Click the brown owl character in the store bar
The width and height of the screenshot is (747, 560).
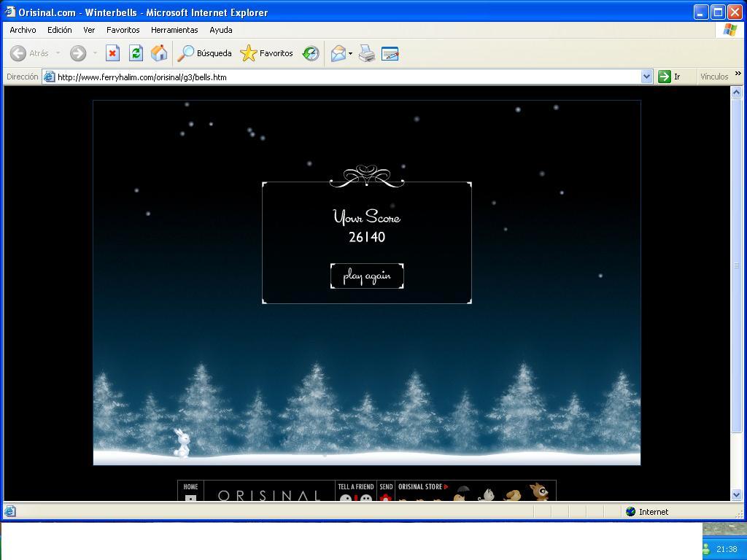(x=539, y=491)
